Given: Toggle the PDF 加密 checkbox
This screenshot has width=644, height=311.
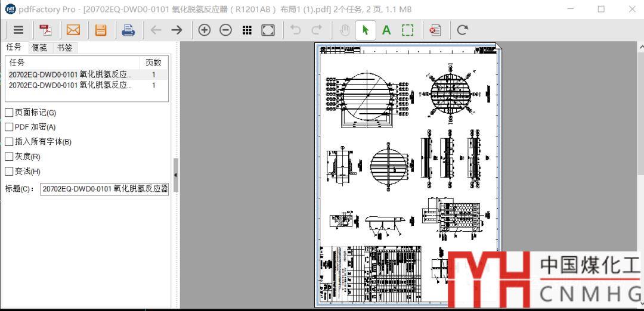Looking at the screenshot, I should (x=9, y=127).
